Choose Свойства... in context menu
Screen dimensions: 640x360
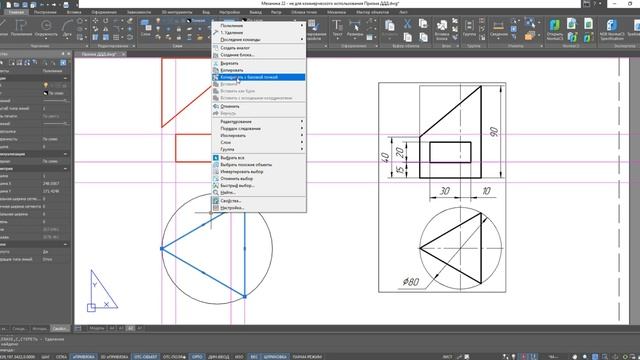(259, 201)
